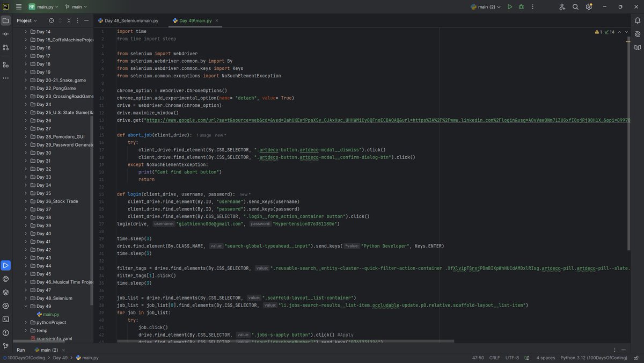Open Python 3.12 interpreter selector
644x363 pixels.
point(594,358)
